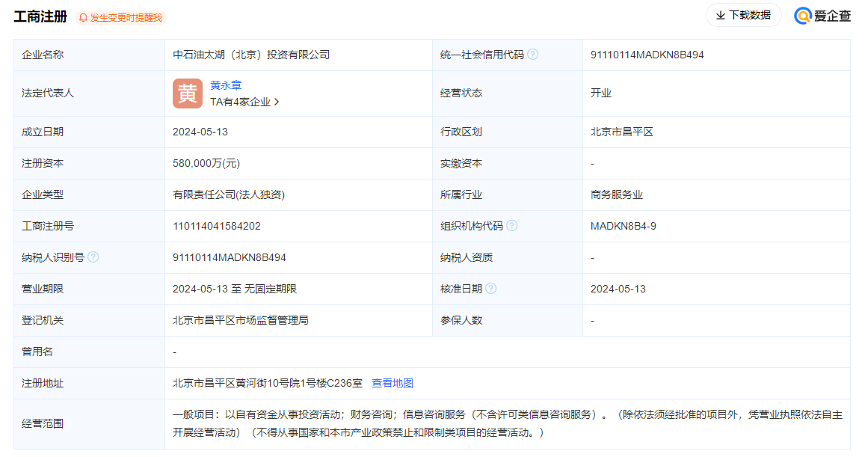Select organization code MADKN8B4-9
Image resolution: width=868 pixels, height=457 pixels.
[624, 226]
